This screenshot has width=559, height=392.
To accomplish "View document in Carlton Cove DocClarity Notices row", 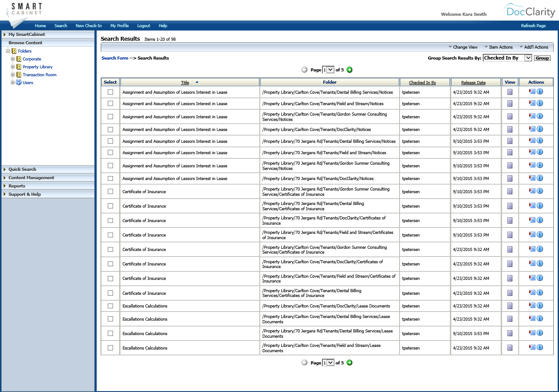I will point(510,130).
